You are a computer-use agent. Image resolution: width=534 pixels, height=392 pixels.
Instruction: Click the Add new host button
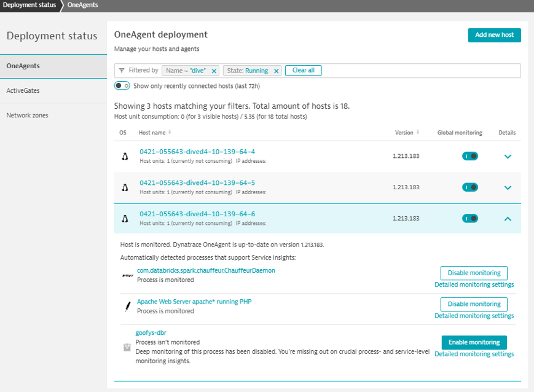(x=494, y=35)
